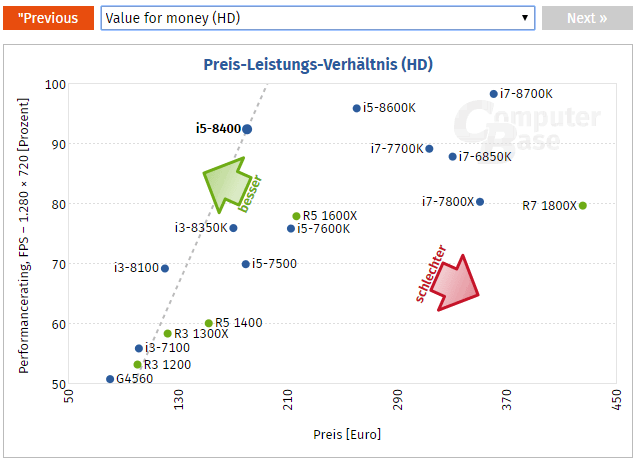Click the i3-8350K data point
The image size is (635, 463).
click(x=233, y=228)
